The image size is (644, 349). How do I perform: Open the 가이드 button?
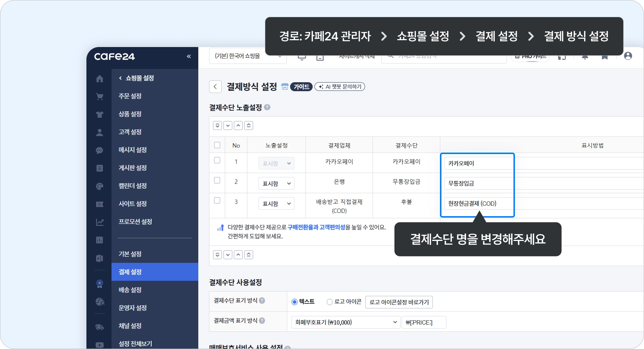pos(301,87)
